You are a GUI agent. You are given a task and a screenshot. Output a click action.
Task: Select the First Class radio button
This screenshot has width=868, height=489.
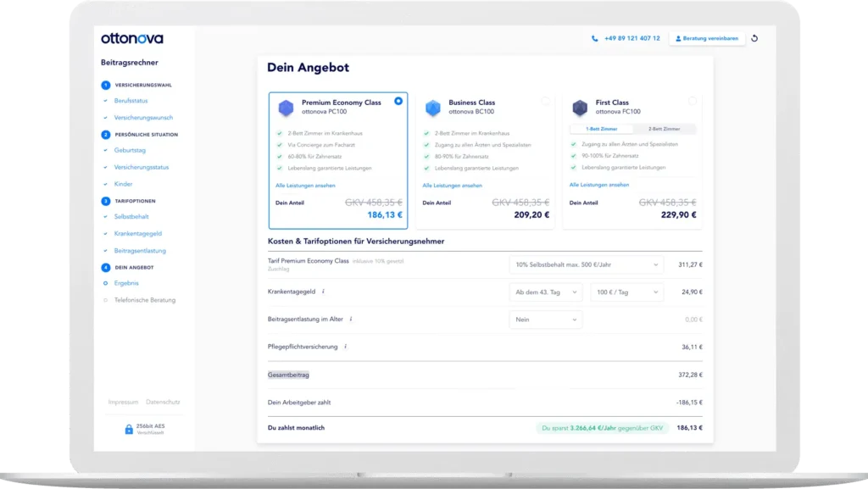(x=693, y=101)
